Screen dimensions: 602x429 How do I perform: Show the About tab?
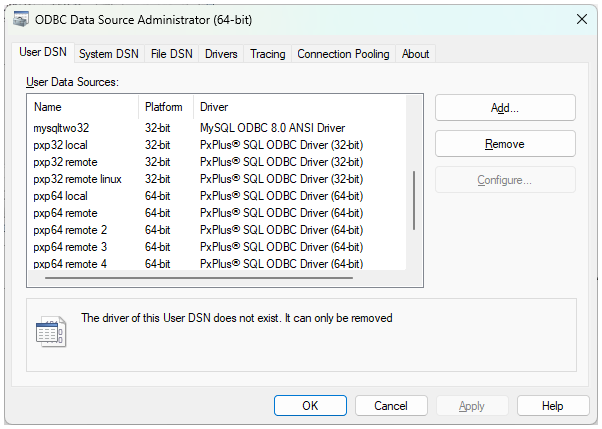click(415, 54)
